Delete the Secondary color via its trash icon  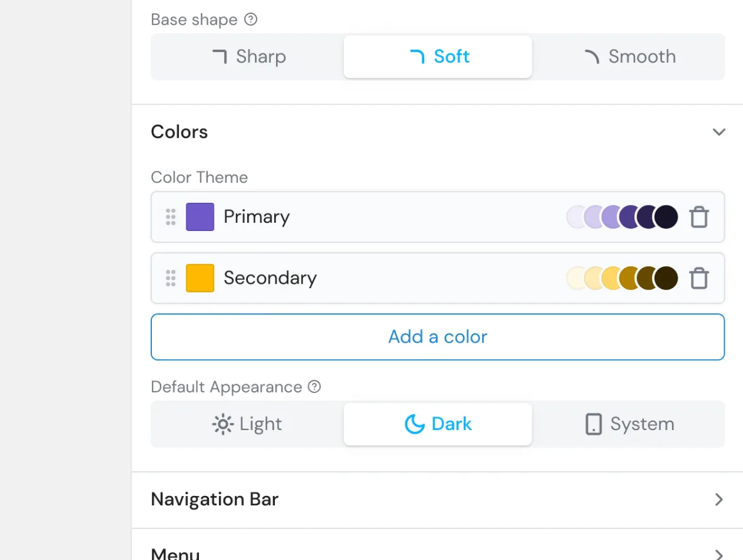pyautogui.click(x=699, y=277)
